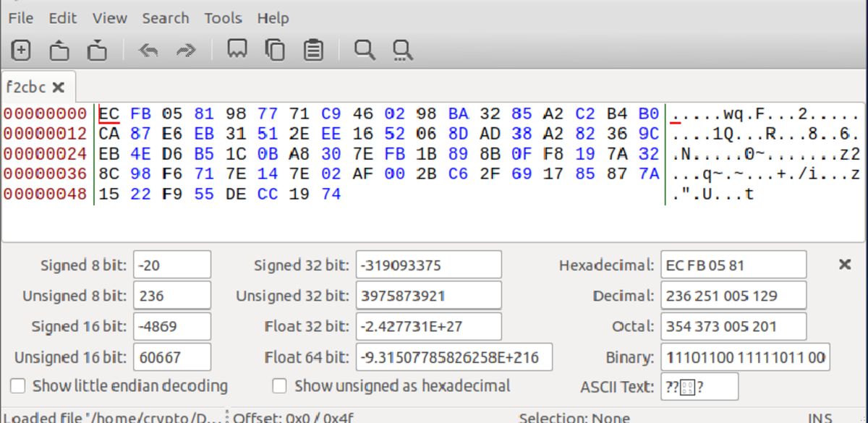Screen dimensions: 868x423
Task: Click the Save file toolbar icon
Action: 97,50
